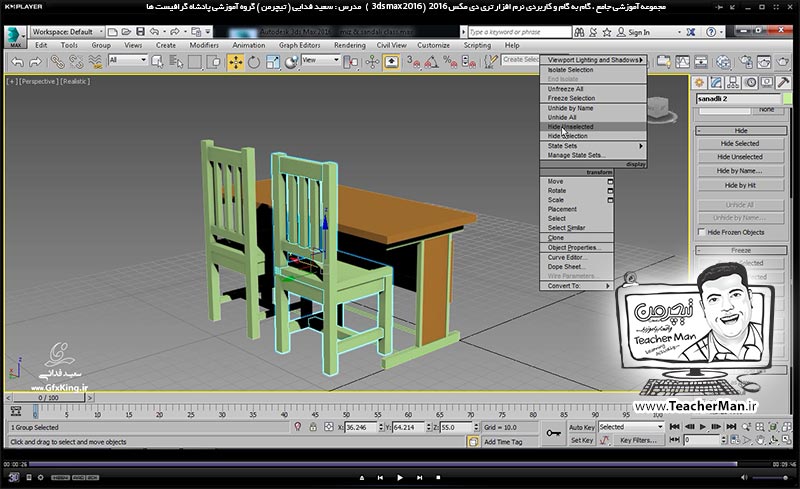Click the Open File folder icon
Image resolution: width=800 pixels, height=489 pixels.
[x=126, y=32]
